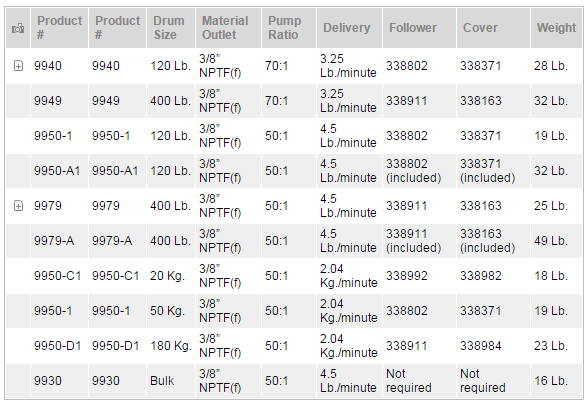588x405 pixels.
Task: Expand the 9979 product row
Action: 18,206
